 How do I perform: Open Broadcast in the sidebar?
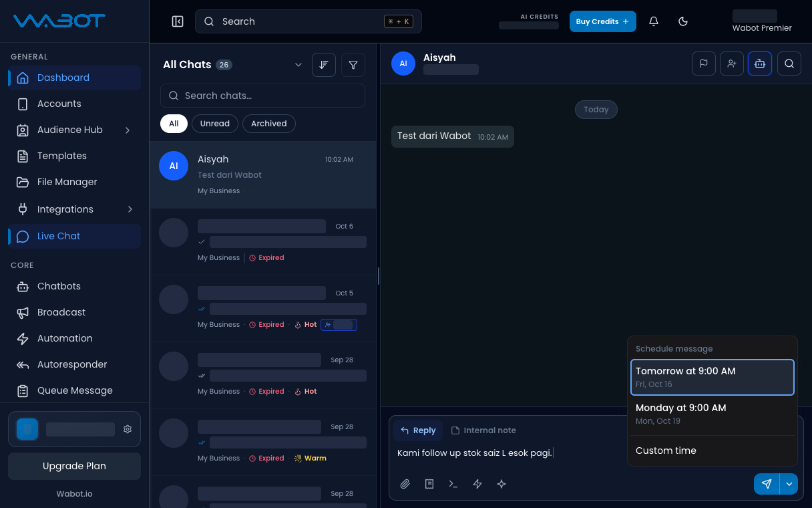click(74, 312)
